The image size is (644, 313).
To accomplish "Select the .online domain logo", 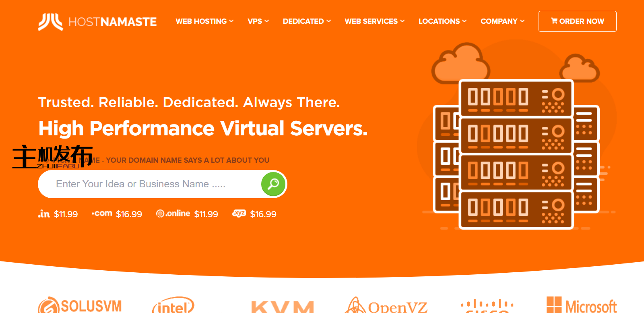I will pos(173,214).
